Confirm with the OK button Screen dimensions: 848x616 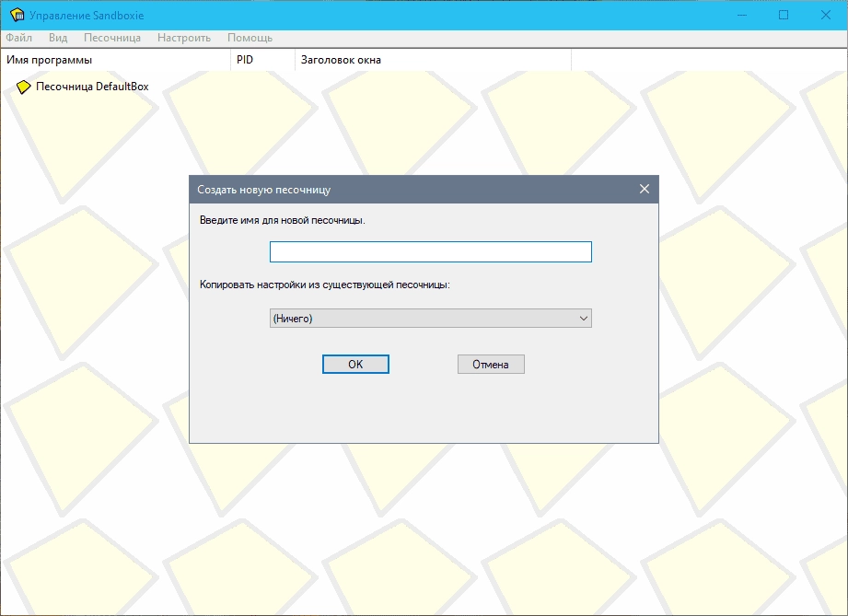[x=355, y=364]
